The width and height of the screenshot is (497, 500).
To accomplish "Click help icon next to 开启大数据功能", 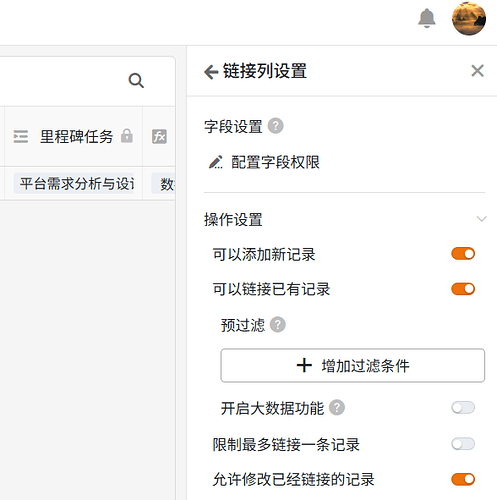I will [337, 408].
